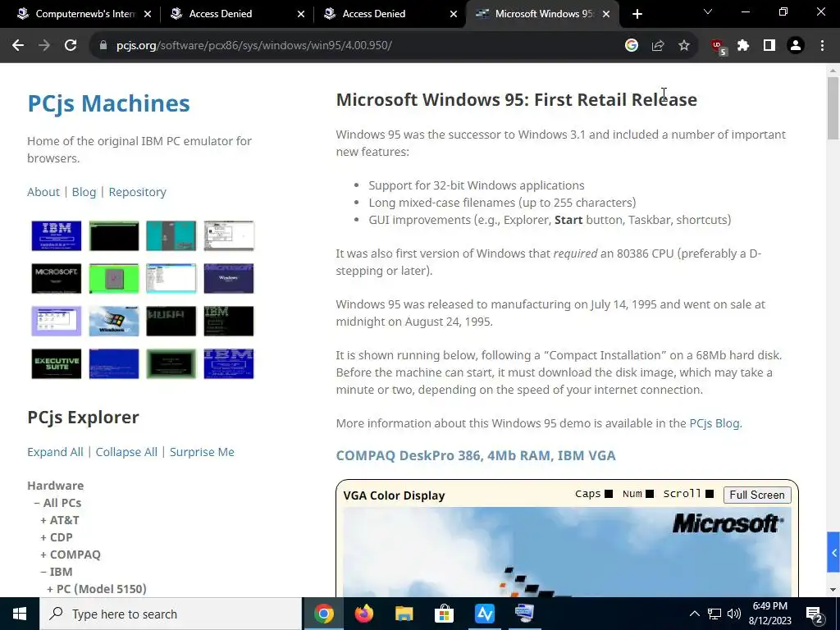
Task: Reload the page with the refresh icon
Action: coord(71,46)
